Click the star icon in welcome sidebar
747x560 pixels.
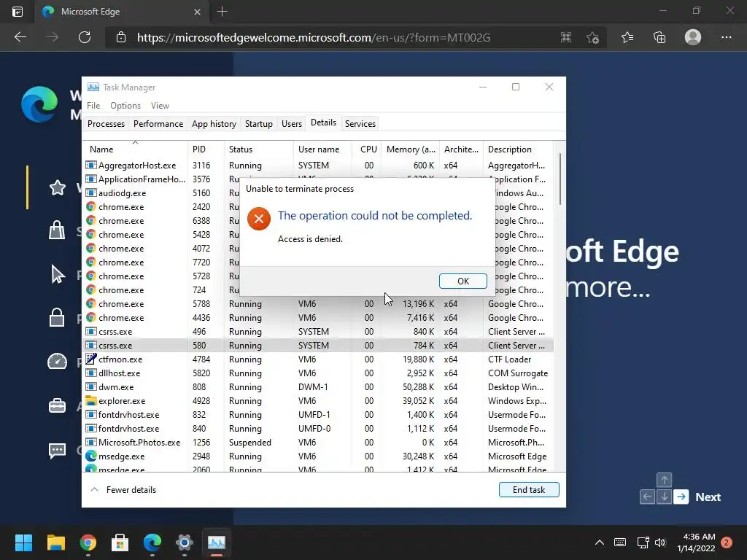(x=57, y=187)
